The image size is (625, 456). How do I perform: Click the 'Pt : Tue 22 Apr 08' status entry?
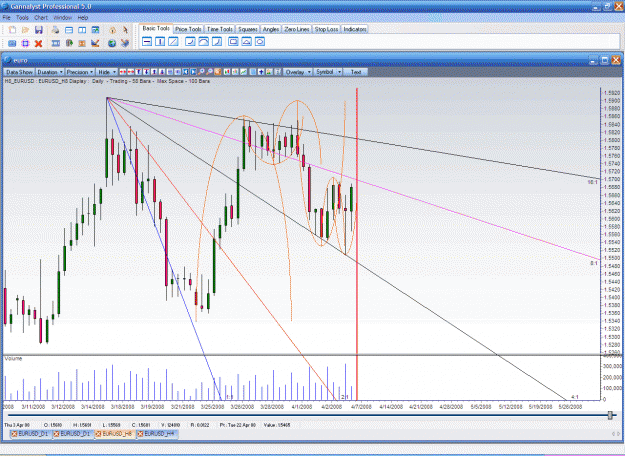click(238, 425)
